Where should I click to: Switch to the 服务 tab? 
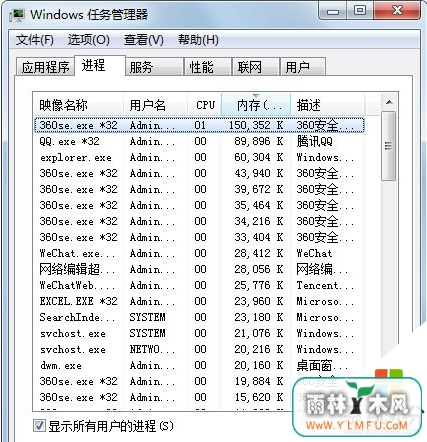point(155,67)
